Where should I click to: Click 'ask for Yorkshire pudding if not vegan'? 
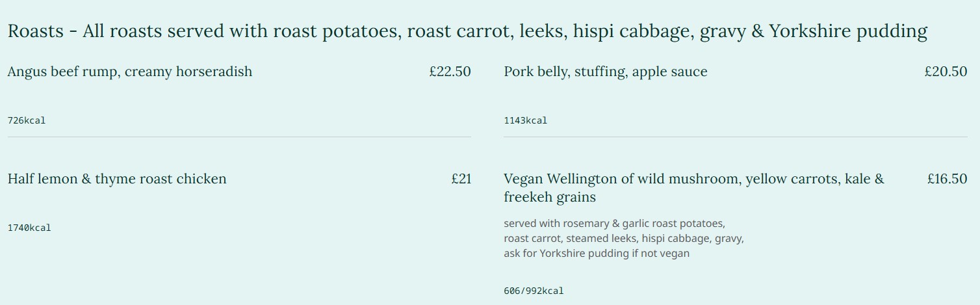click(x=596, y=254)
